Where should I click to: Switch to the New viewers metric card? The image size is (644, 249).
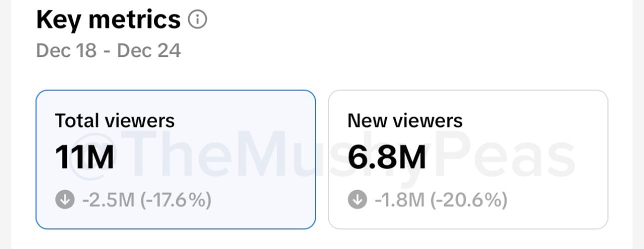(468, 159)
